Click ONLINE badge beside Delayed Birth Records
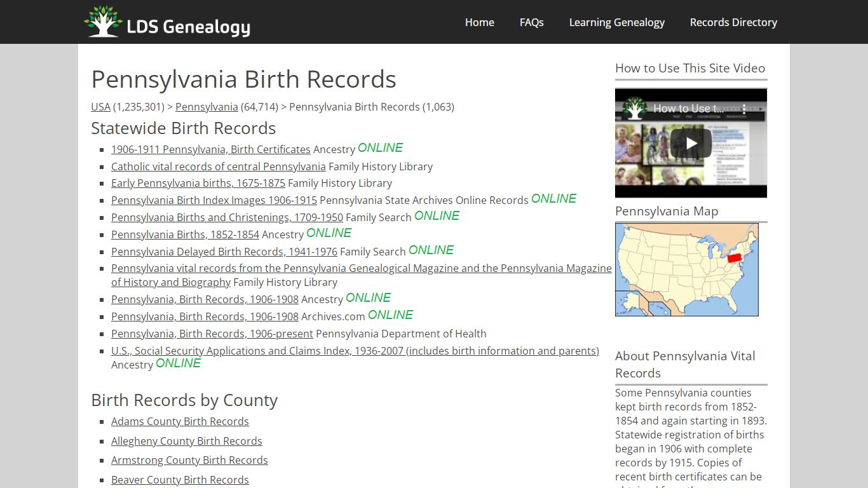868x488 pixels. [431, 250]
